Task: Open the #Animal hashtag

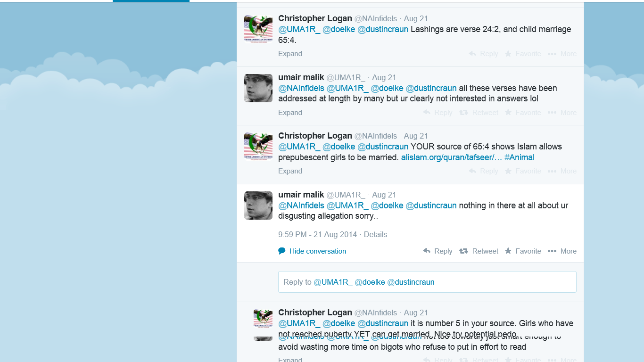Action: click(x=520, y=157)
